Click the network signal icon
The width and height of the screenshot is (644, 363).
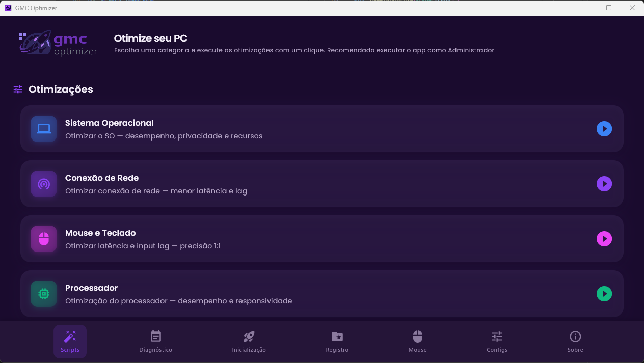click(x=44, y=184)
